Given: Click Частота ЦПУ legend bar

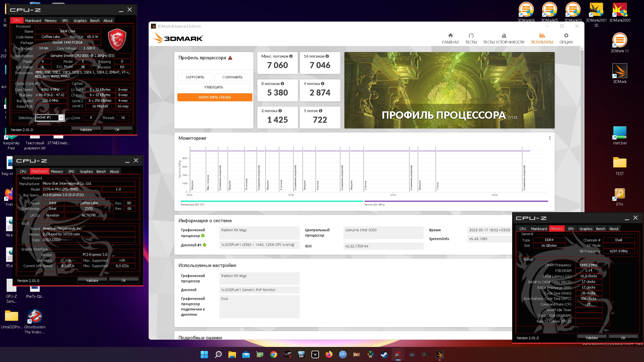Looking at the screenshot, I should pos(456,201).
